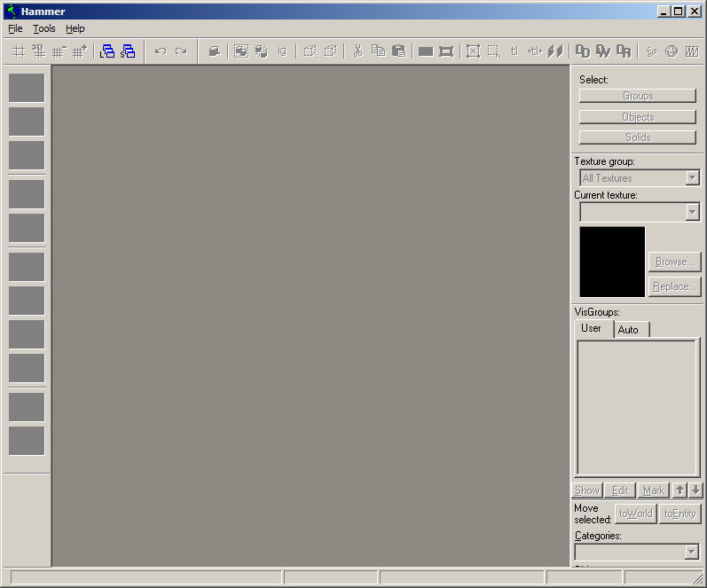This screenshot has height=588, width=707.
Task: Decrease grid size with the minus grid icon
Action: pos(59,51)
